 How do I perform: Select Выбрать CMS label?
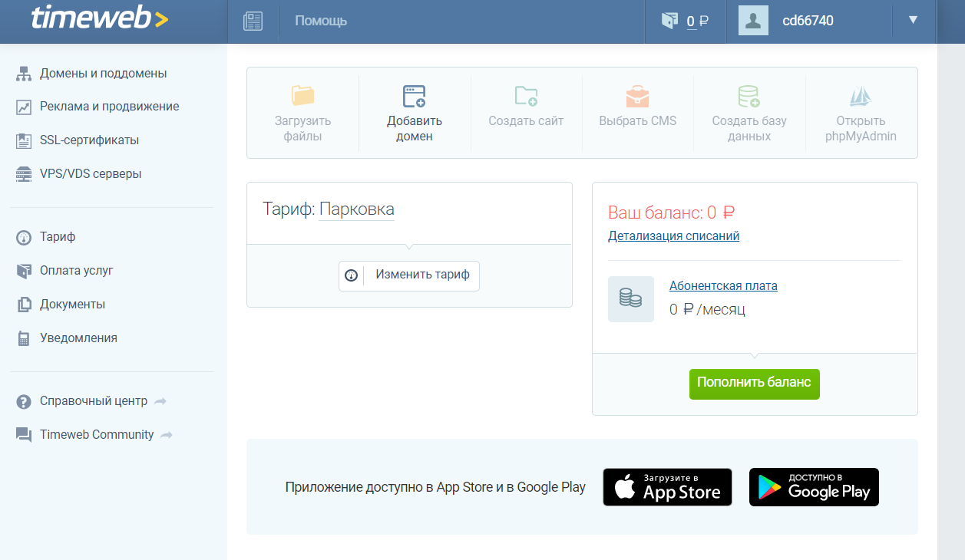[637, 121]
